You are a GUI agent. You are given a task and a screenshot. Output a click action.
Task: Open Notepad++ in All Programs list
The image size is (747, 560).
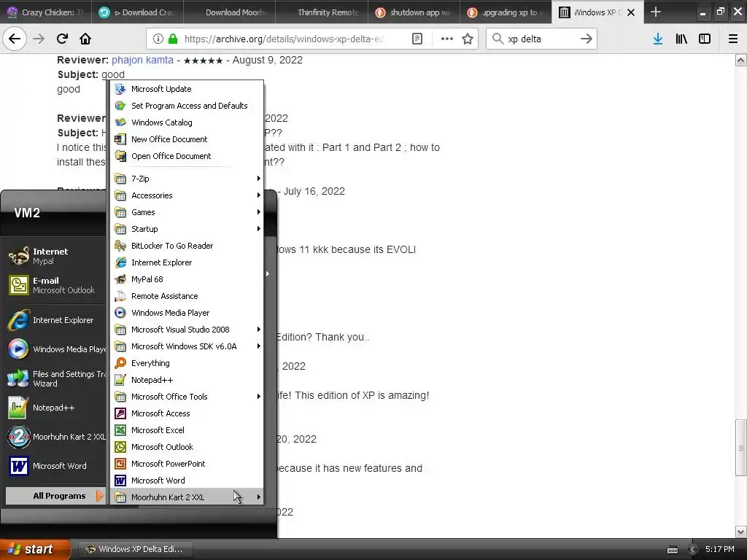point(187,380)
